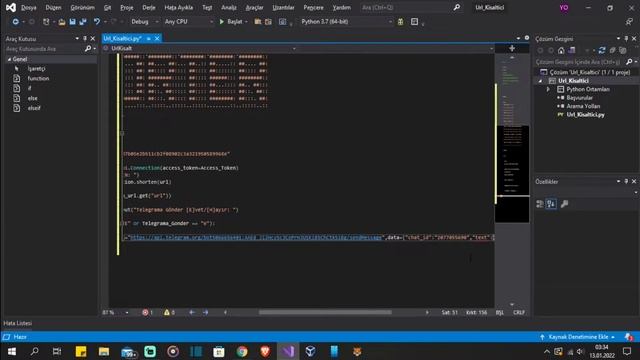Viewport: 640px width, 360px height.
Task: Click the Python environment gift-box icon
Action: [x=400, y=22]
